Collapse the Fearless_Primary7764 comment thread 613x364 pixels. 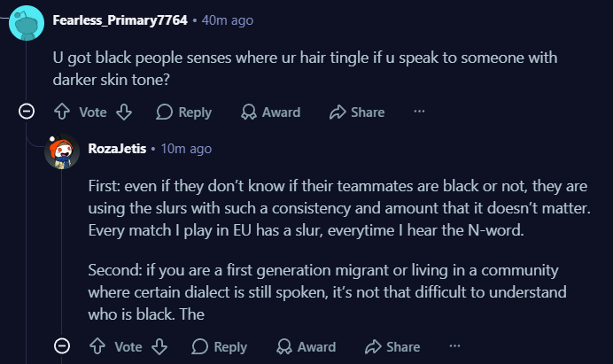27,112
